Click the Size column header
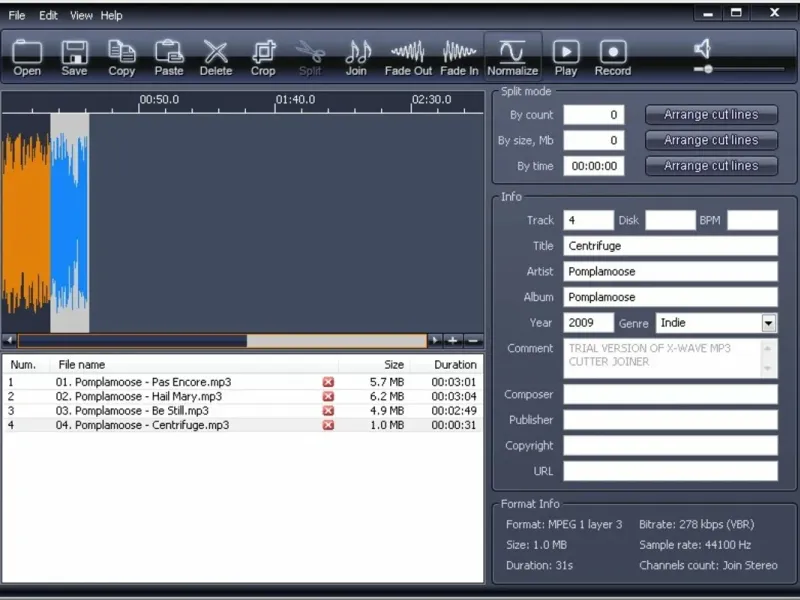The height and width of the screenshot is (600, 800). click(374, 365)
